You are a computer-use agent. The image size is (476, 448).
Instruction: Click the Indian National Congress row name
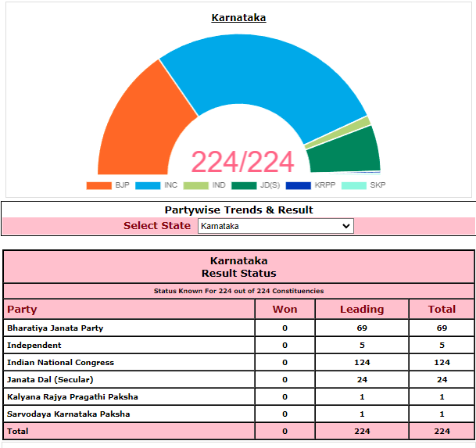pos(60,362)
